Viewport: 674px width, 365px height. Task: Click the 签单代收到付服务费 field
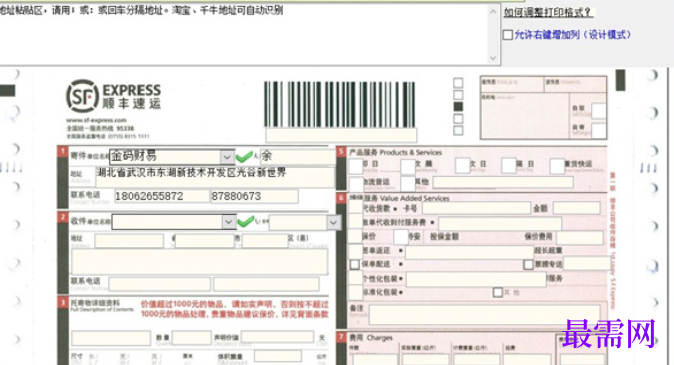[500, 223]
